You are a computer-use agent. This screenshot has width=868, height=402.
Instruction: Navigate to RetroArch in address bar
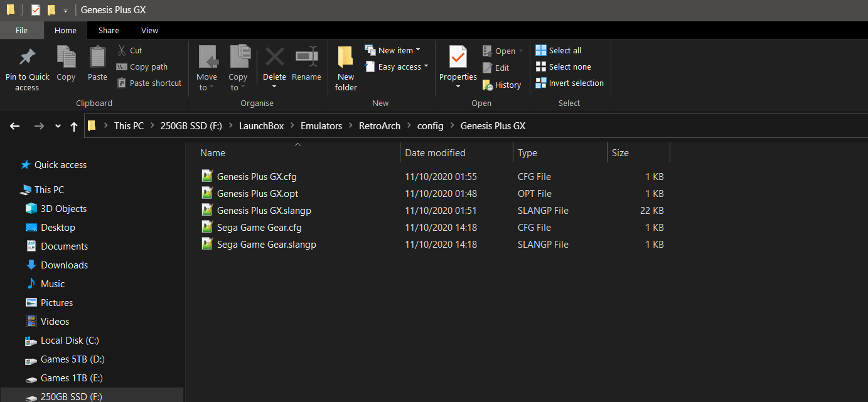tap(380, 126)
